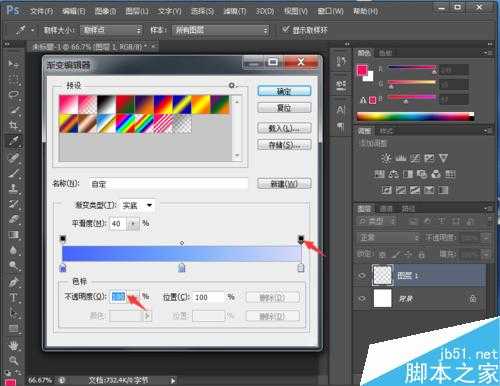
Task: Add a Levels adjustment from the Adjustments panel
Action: (x=401, y=158)
